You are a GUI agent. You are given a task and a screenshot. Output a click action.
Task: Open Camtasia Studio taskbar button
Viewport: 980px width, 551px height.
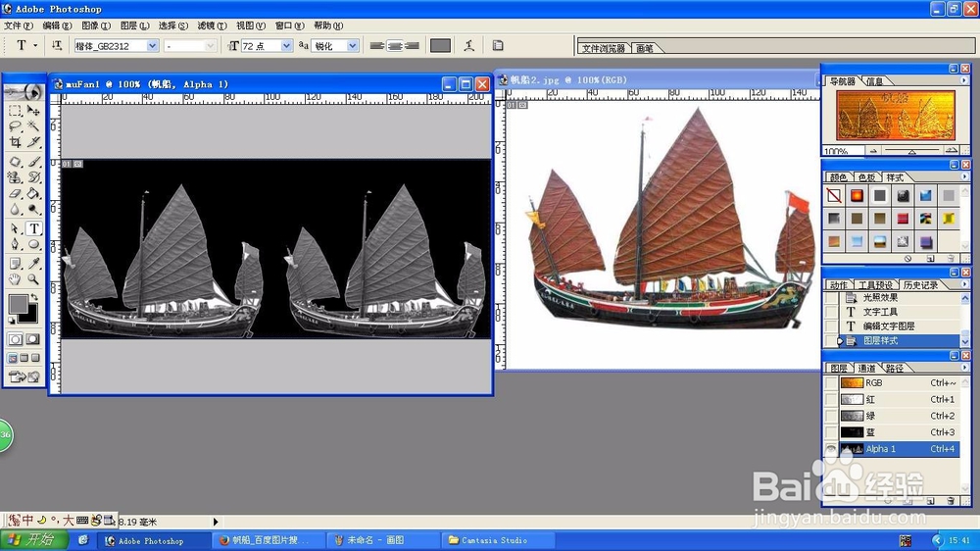(498, 540)
